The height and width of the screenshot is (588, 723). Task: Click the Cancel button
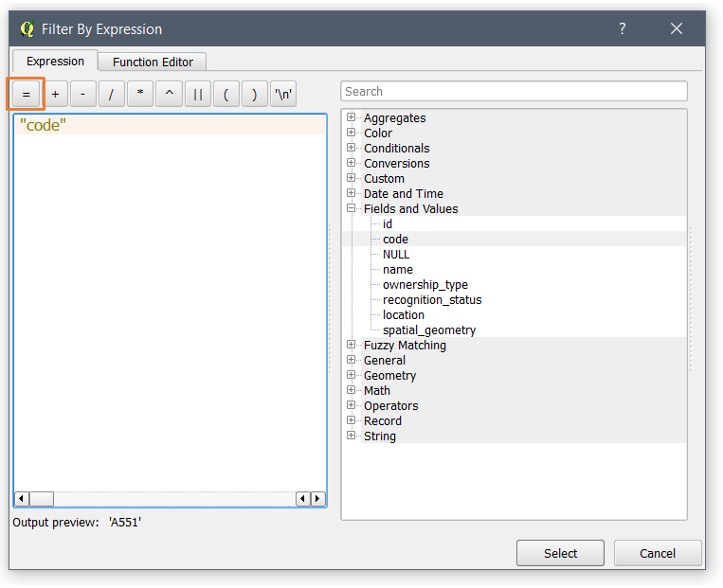point(658,553)
